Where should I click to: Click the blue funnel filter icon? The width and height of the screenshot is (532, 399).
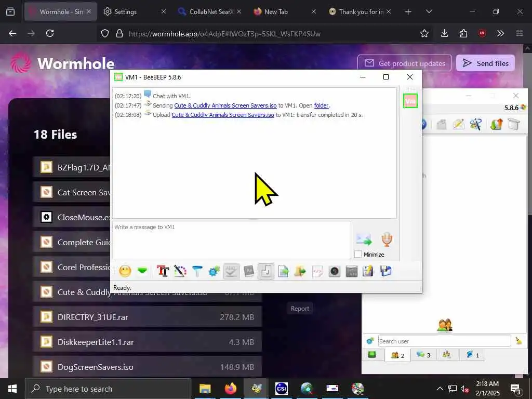tap(197, 271)
